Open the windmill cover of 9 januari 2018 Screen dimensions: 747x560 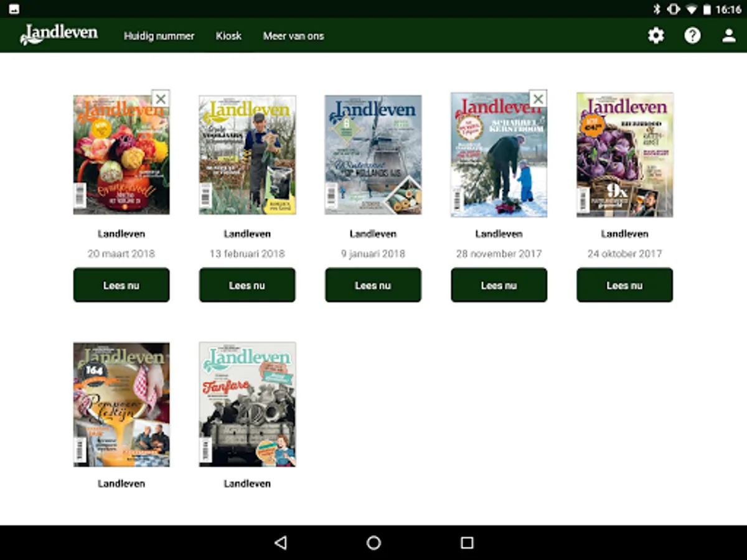(373, 155)
